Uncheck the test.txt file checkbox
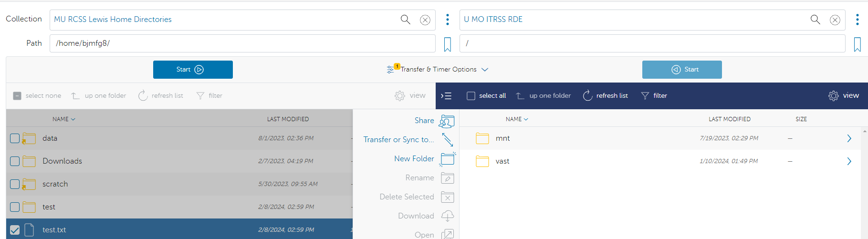The width and height of the screenshot is (868, 239). [x=15, y=230]
